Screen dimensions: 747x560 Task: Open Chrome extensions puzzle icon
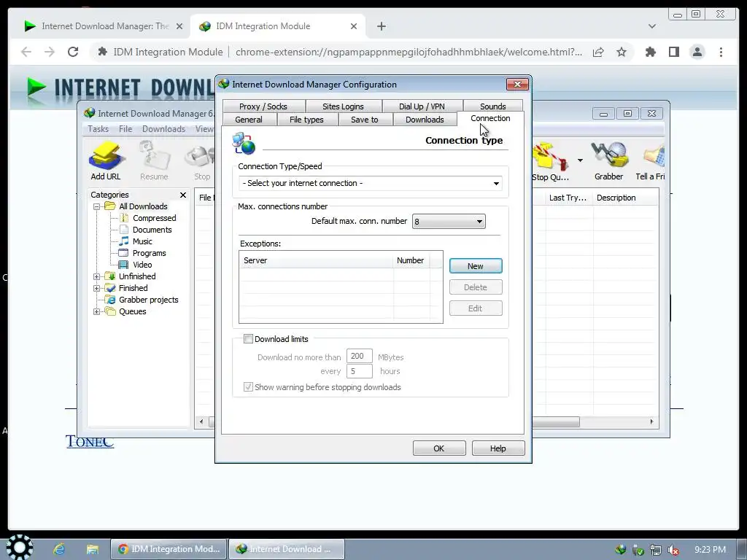tap(650, 52)
